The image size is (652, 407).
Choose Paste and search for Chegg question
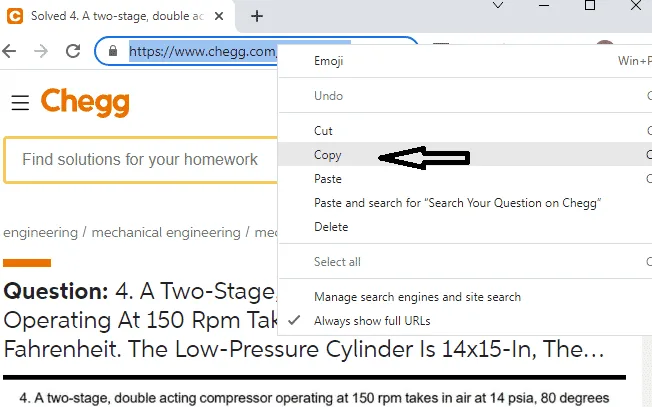[x=464, y=203]
